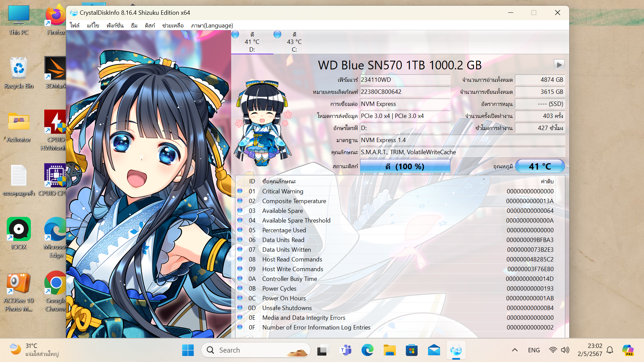Select Number of Error Information Log Entries
This screenshot has width=644, height=362.
[396, 327]
